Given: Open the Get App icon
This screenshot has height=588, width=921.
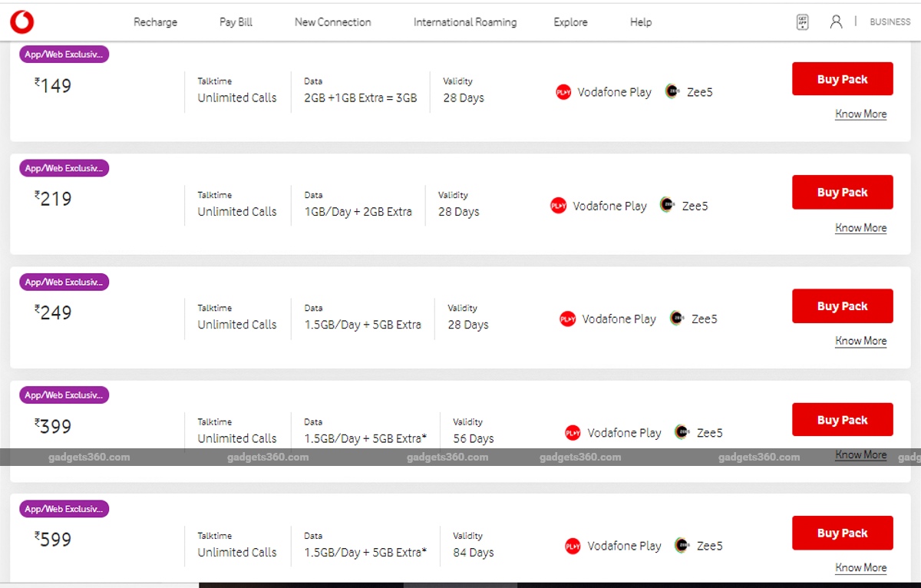Looking at the screenshot, I should point(801,21).
